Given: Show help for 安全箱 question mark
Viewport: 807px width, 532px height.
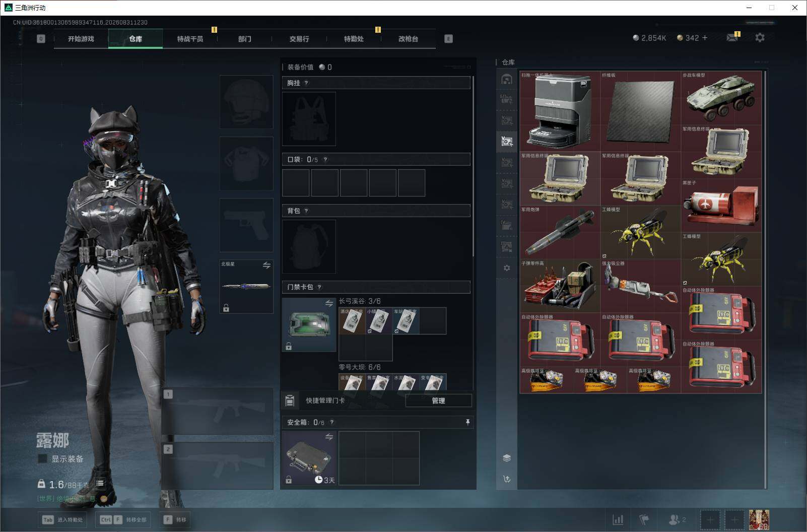Looking at the screenshot, I should click(x=331, y=422).
